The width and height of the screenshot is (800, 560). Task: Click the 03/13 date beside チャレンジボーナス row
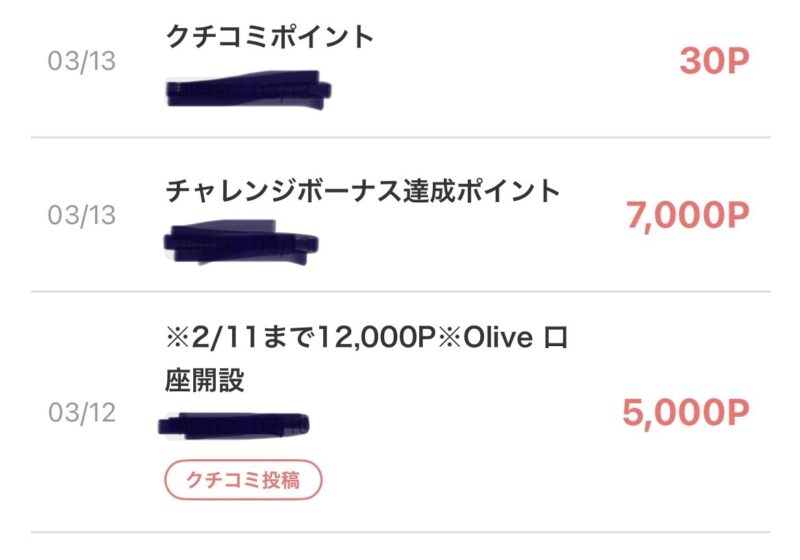[82, 215]
